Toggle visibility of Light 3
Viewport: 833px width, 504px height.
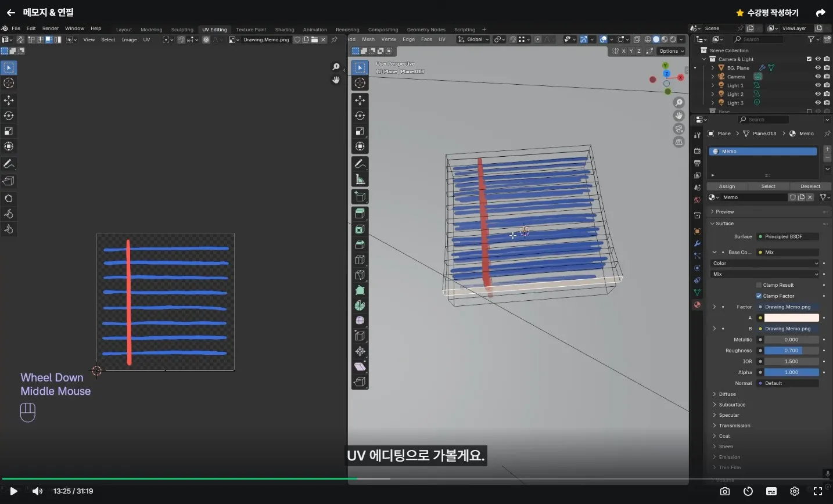tap(818, 103)
